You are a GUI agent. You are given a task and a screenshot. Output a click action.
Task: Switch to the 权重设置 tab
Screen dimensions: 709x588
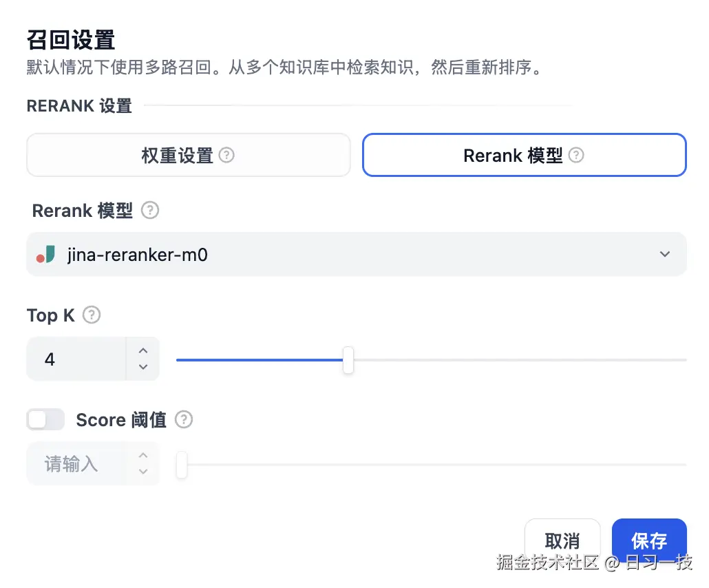point(189,155)
